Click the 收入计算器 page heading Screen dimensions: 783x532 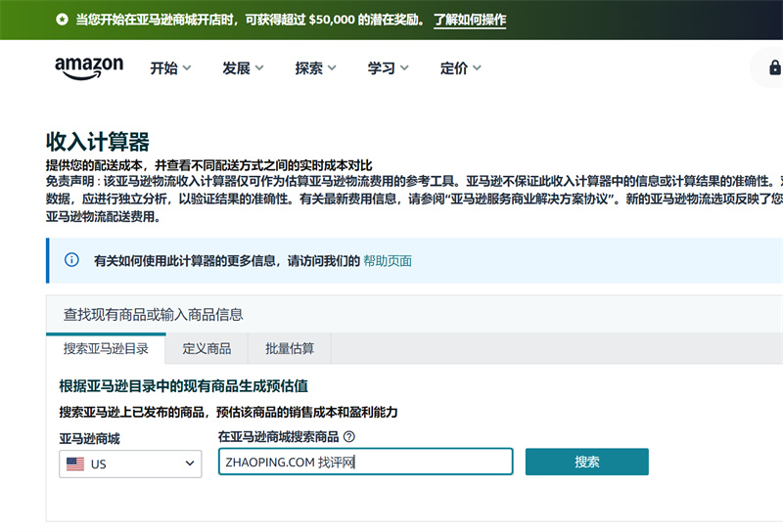[97, 142]
